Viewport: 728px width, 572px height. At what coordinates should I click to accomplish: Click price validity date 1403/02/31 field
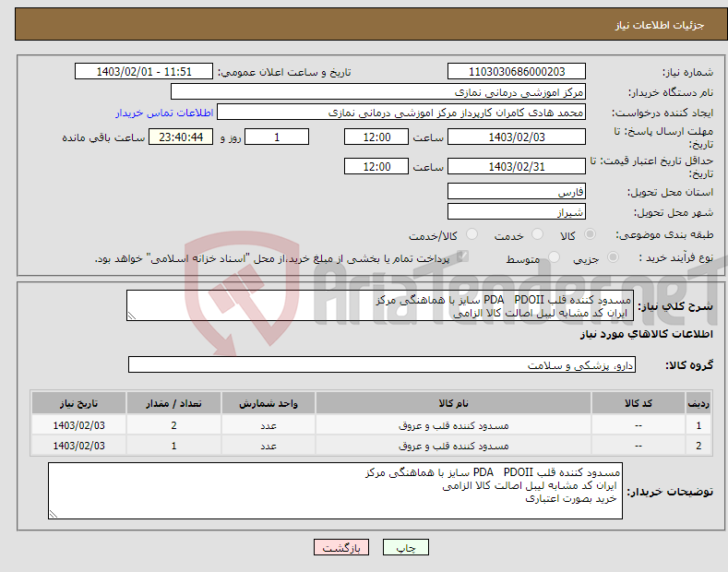point(517,166)
